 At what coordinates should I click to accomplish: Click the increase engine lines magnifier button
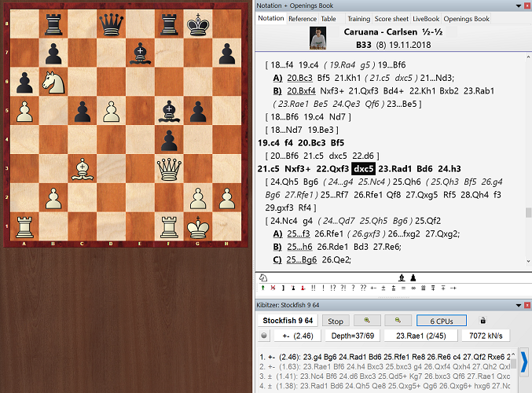tap(367, 321)
